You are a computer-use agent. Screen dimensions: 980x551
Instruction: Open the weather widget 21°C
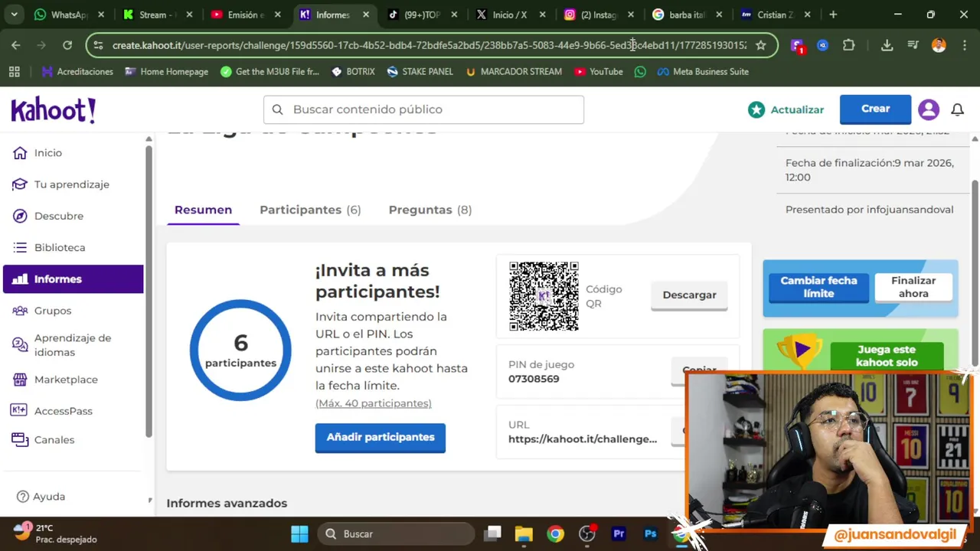pyautogui.click(x=55, y=533)
